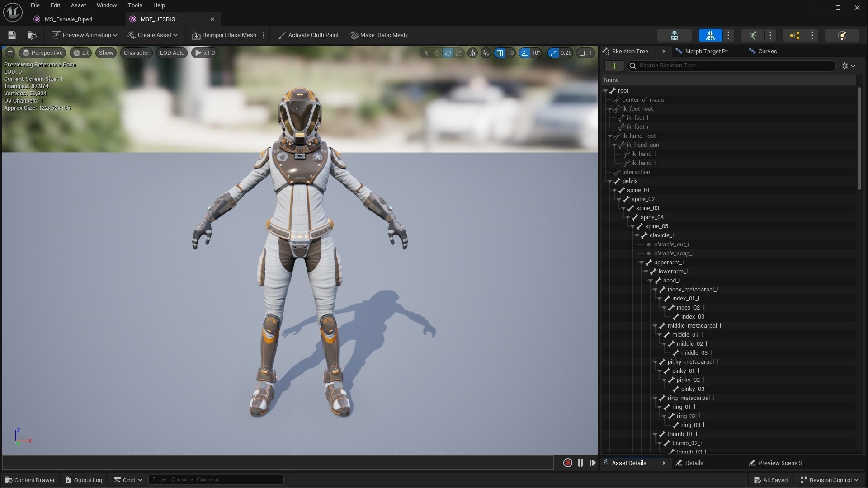The image size is (868, 488).
Task: Open the Show viewport menu
Action: (x=106, y=53)
